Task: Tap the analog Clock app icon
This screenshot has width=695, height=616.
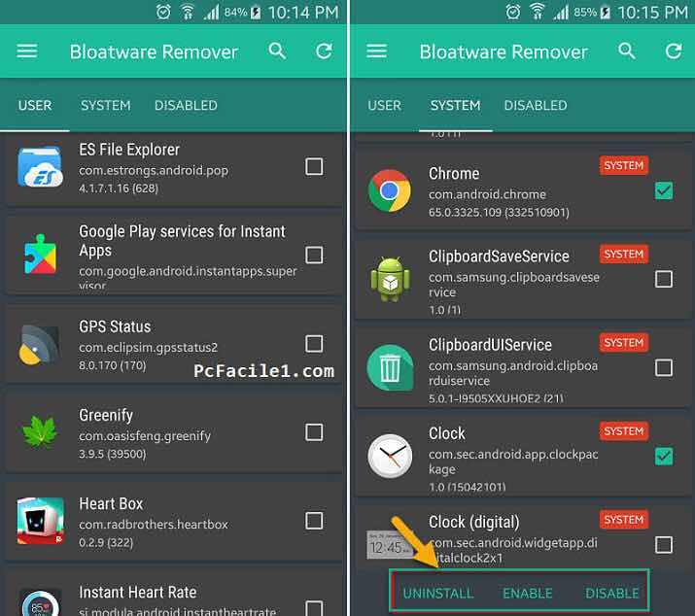Action: coord(390,456)
